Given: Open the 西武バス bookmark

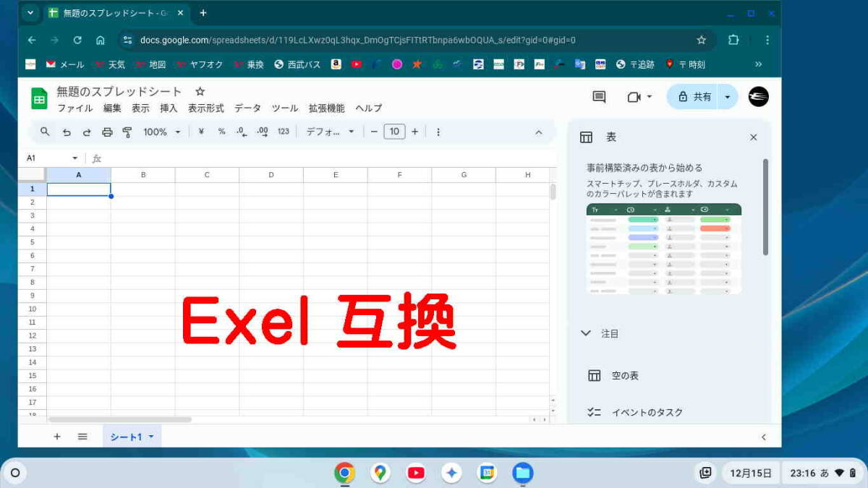Looking at the screenshot, I should click(x=297, y=64).
